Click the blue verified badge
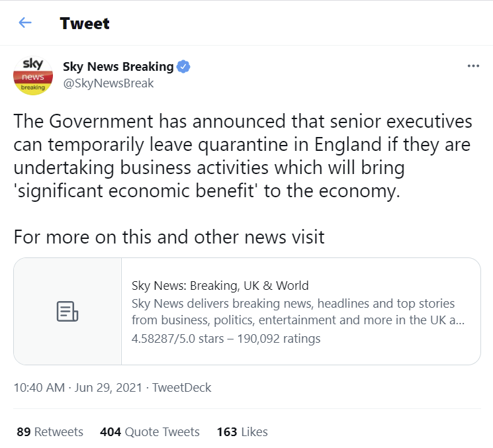 pyautogui.click(x=184, y=67)
